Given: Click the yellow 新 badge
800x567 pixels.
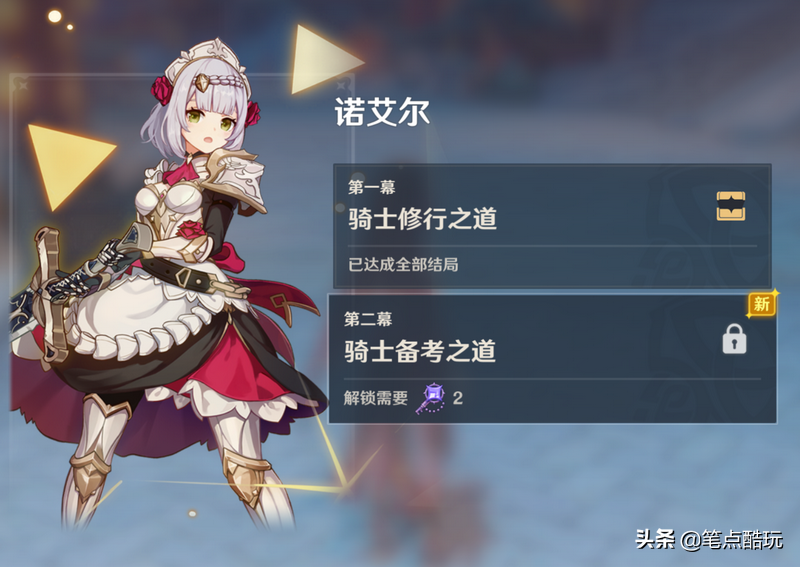Looking at the screenshot, I should (x=761, y=304).
